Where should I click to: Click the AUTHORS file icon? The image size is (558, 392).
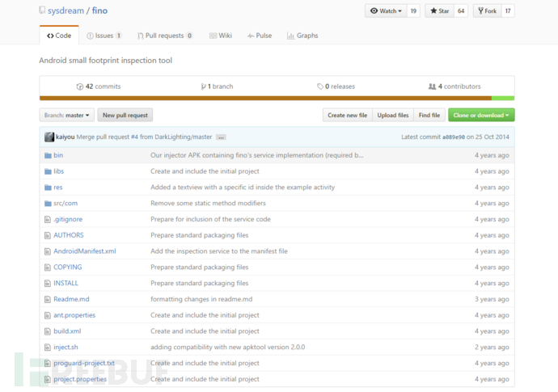pos(48,235)
